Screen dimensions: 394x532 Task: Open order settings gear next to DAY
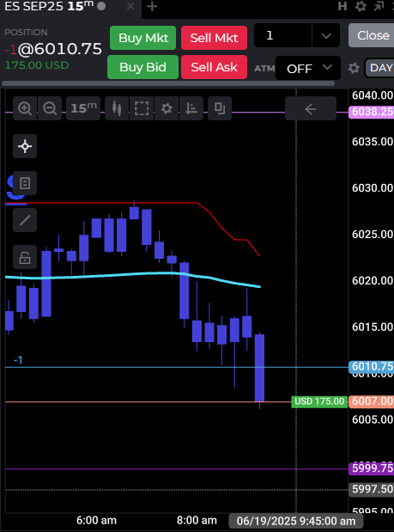(x=354, y=68)
